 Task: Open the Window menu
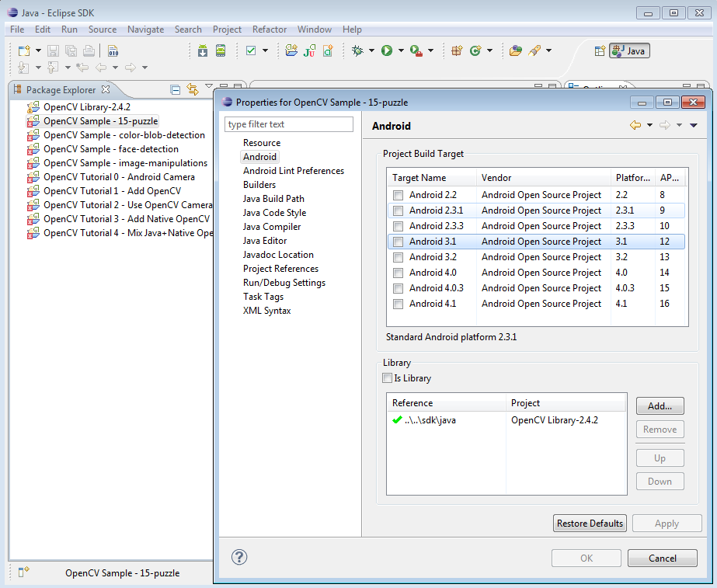click(x=314, y=30)
